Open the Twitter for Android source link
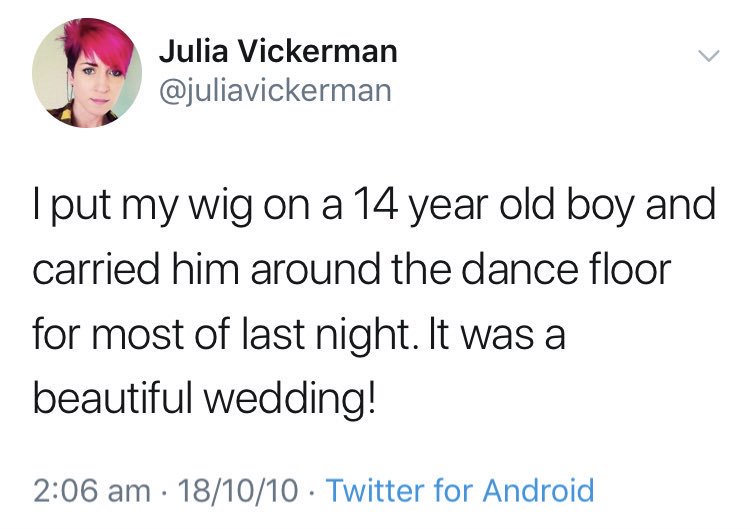The height and width of the screenshot is (529, 750). (460, 491)
